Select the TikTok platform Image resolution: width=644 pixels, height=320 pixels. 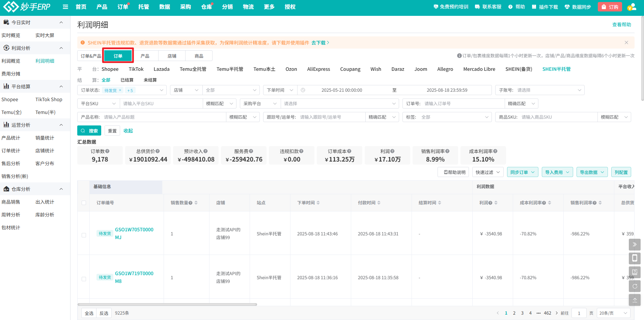click(x=136, y=69)
